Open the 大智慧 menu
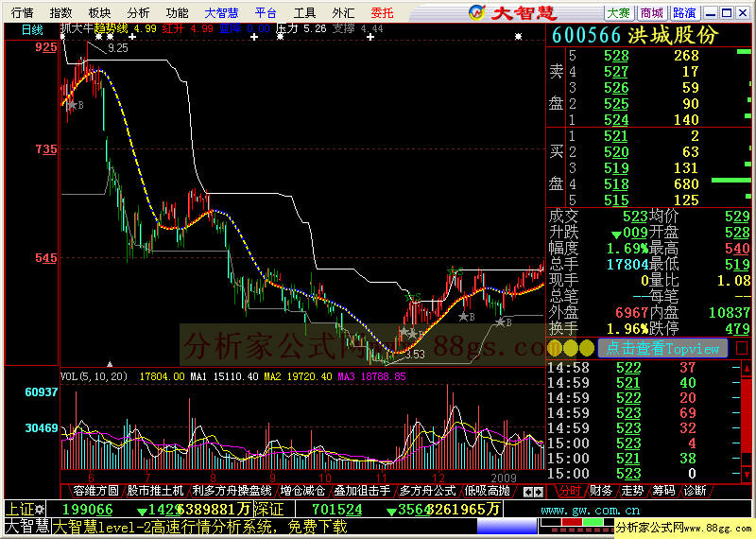 click(x=221, y=13)
